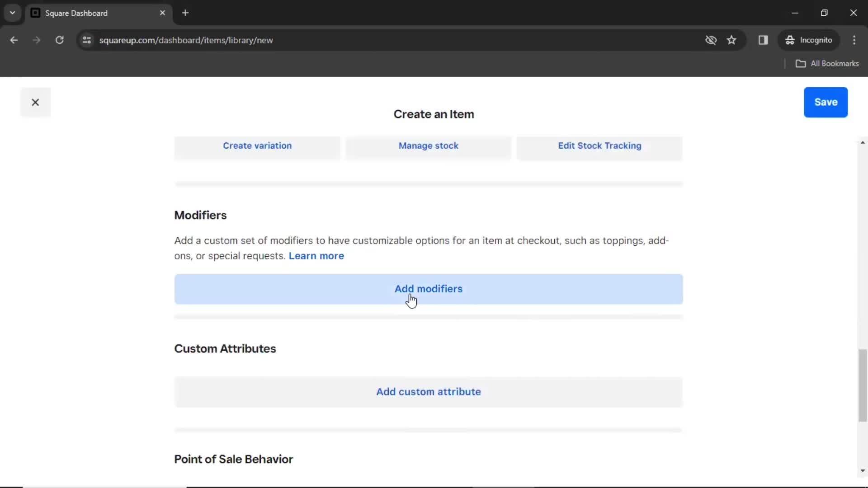Viewport: 868px width, 488px height.
Task: Close the Square Dashboard tab
Action: click(162, 13)
